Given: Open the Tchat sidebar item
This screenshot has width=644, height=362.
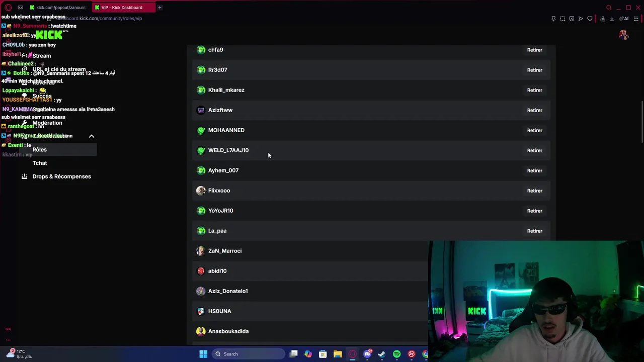Looking at the screenshot, I should (x=40, y=163).
